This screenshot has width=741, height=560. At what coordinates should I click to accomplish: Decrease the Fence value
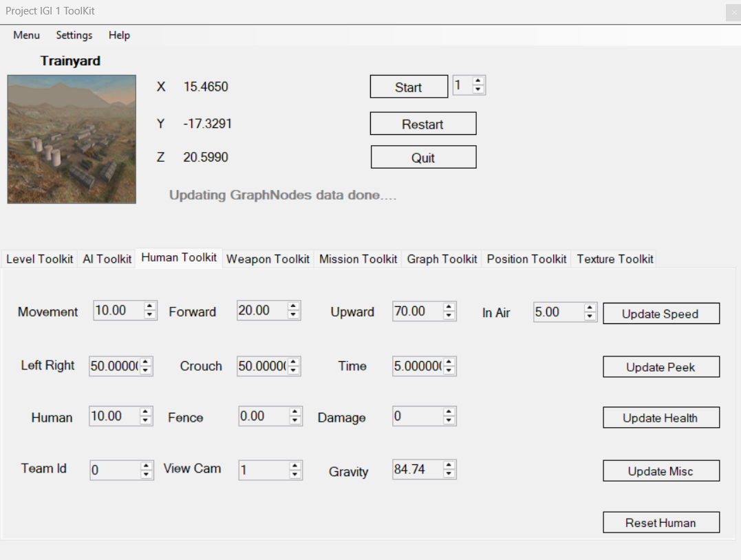(x=295, y=420)
